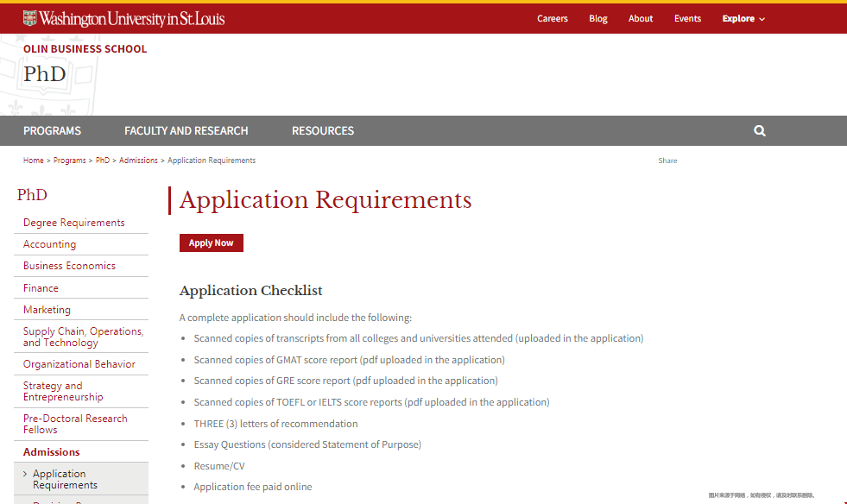Go to the Blog page

(x=598, y=18)
